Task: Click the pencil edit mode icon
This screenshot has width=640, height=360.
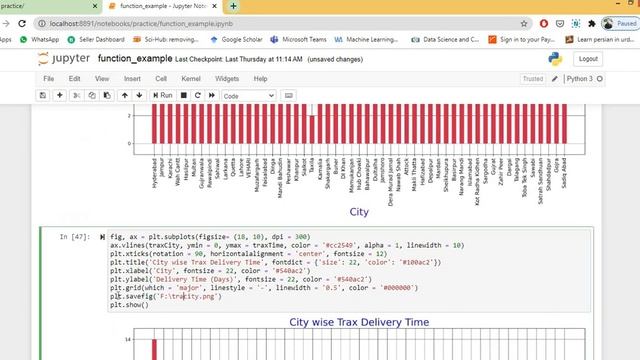Action: pyautogui.click(x=555, y=79)
